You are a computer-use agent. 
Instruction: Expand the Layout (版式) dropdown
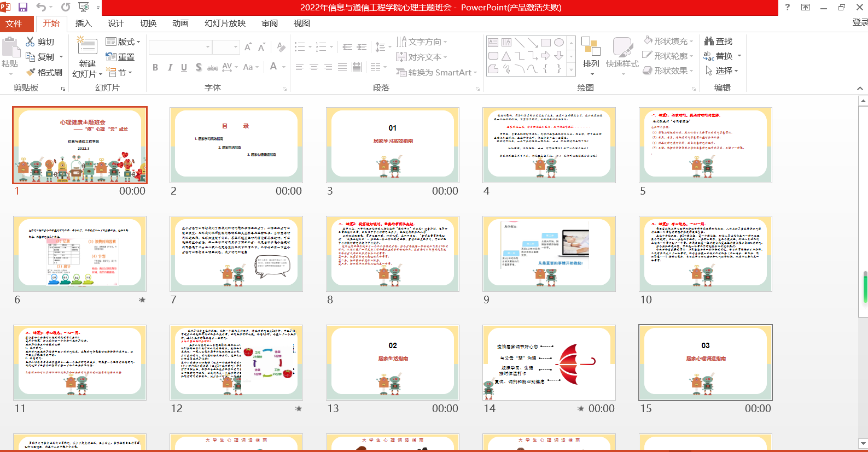pos(123,42)
